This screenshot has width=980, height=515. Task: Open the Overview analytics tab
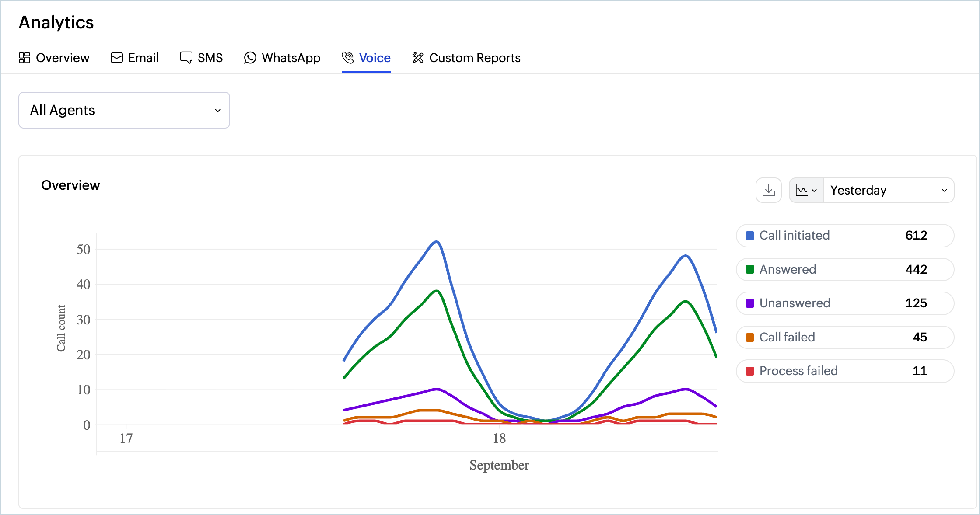click(54, 58)
